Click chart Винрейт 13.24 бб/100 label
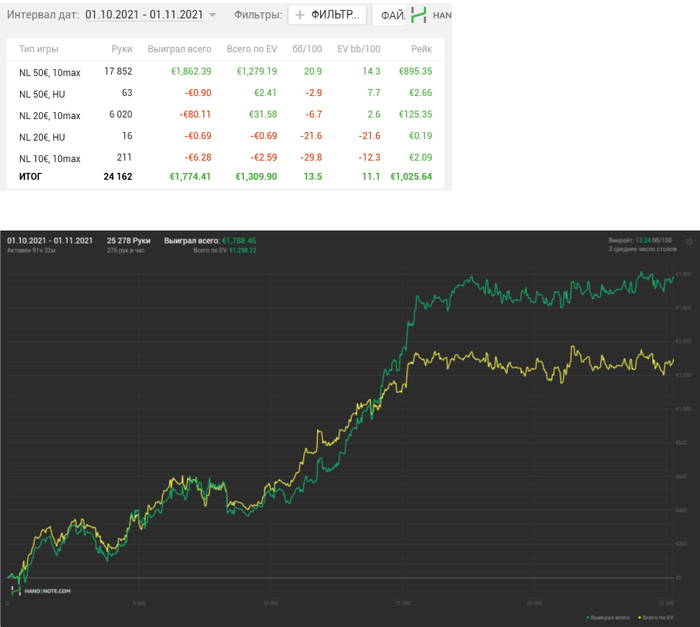Screen dimensions: 700x627 [640, 240]
